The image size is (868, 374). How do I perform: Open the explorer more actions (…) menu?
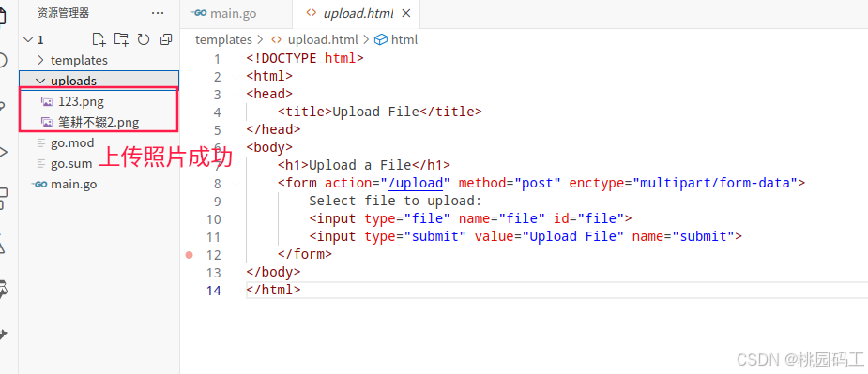[158, 13]
